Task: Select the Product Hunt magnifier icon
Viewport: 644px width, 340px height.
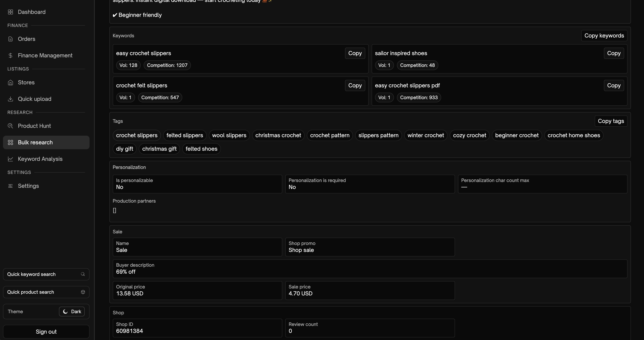Action: tap(10, 126)
